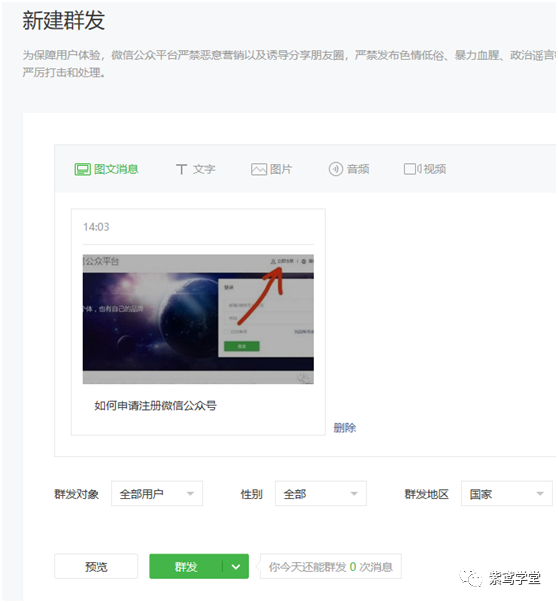Click the green 群发 button

pos(186,566)
